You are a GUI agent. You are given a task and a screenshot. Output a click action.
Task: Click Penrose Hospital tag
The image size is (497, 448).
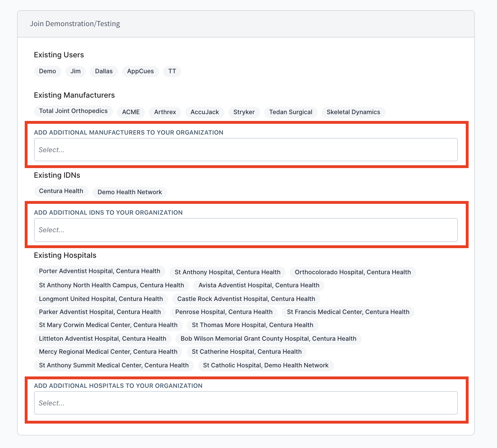click(x=224, y=312)
